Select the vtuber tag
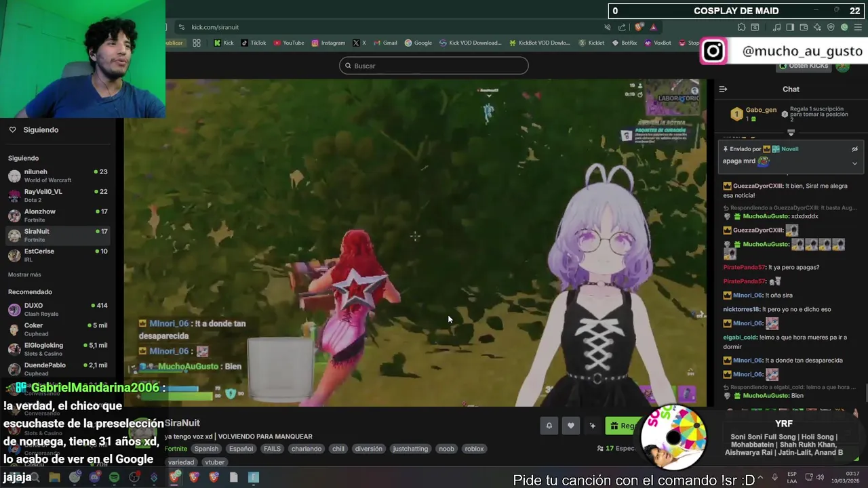 coord(214,462)
